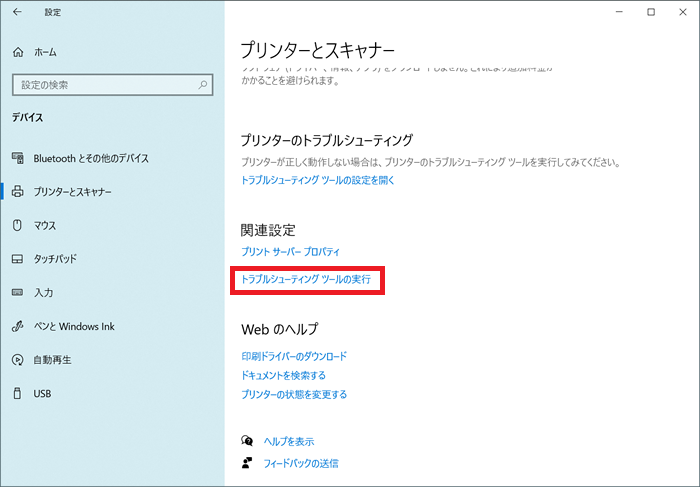
Task: Open プリント サーバー プロパティ link
Action: 291,252
